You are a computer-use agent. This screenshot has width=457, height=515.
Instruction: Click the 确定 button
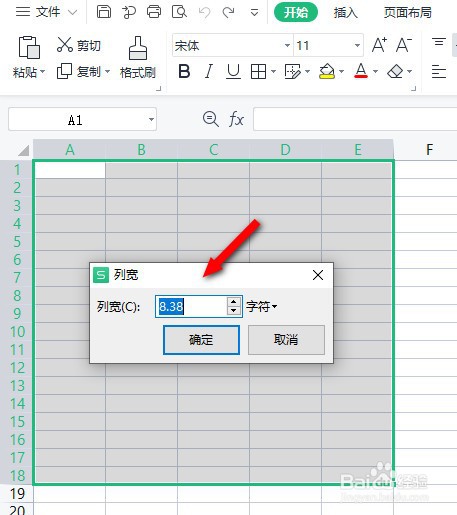tap(201, 340)
